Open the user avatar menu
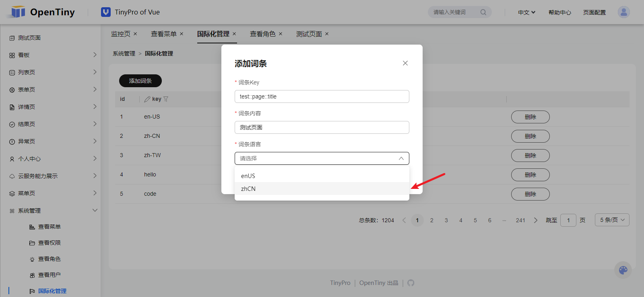The height and width of the screenshot is (297, 644). 624,12
